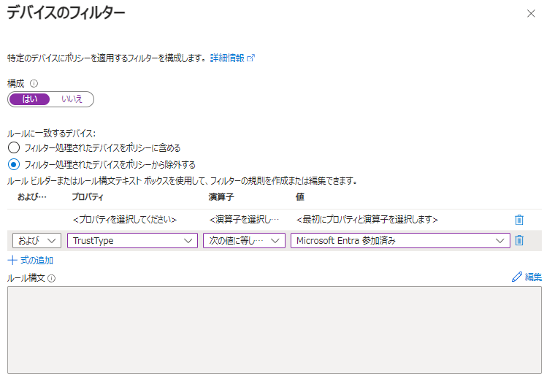544x392 pixels.
Task: Click 式の追加 to add expression
Action: click(x=31, y=260)
